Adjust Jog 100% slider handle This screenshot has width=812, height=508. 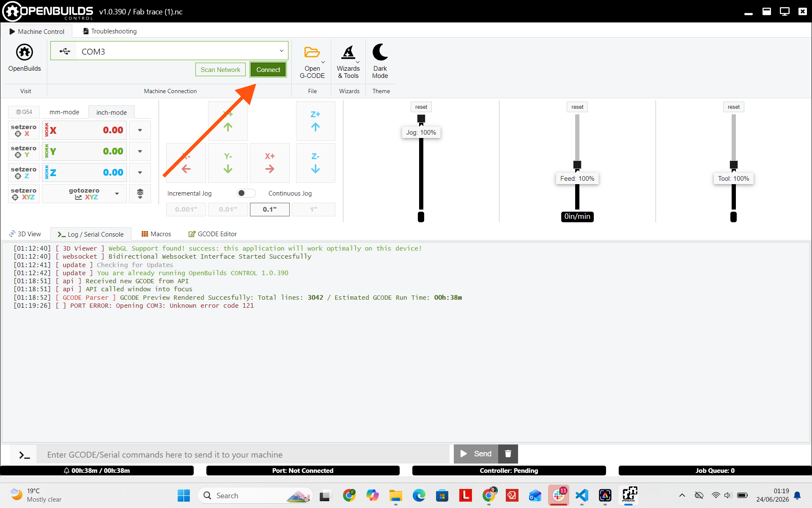click(x=421, y=119)
